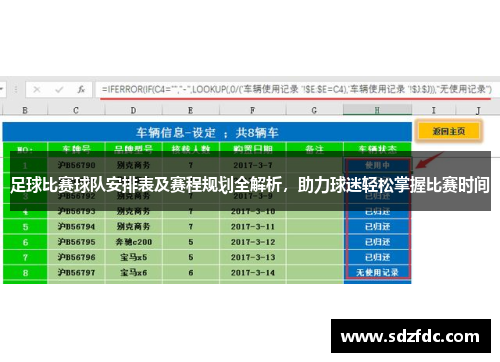The height and width of the screenshot is (362, 500).
Task: Select row number cell 8
Action: (25, 273)
